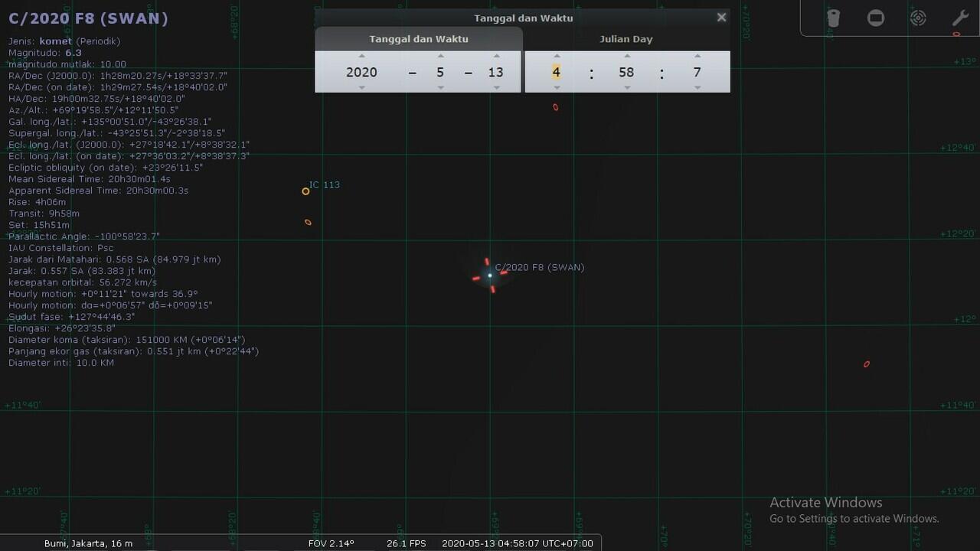
Task: Decrease the minutes with the down arrow
Action: pyautogui.click(x=627, y=87)
